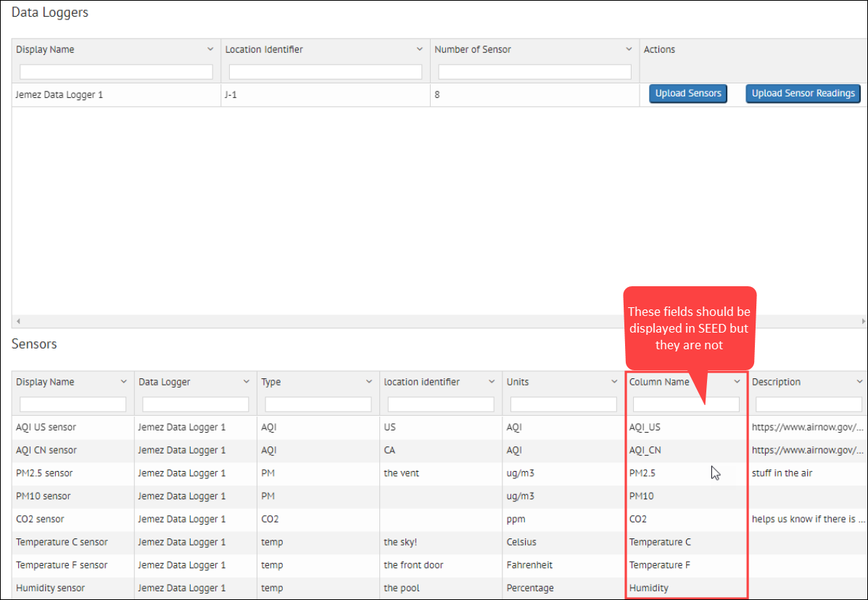Click the left arrow of the horizontal scrollbar
Image resolution: width=868 pixels, height=600 pixels.
(x=17, y=320)
